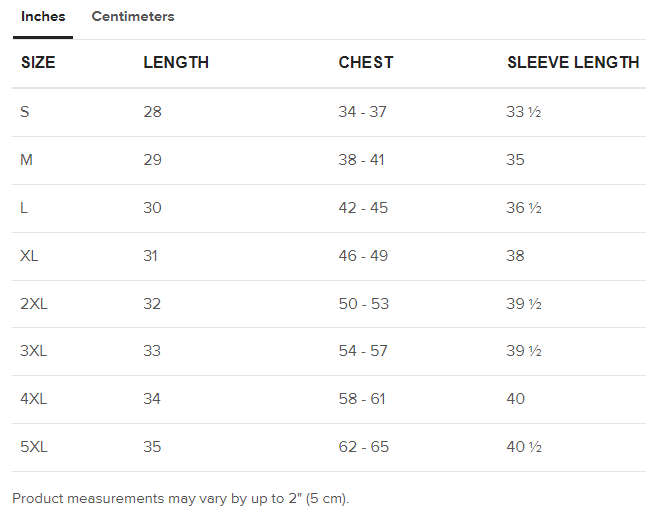The width and height of the screenshot is (646, 523).
Task: Select the XL size row label
Action: point(29,256)
